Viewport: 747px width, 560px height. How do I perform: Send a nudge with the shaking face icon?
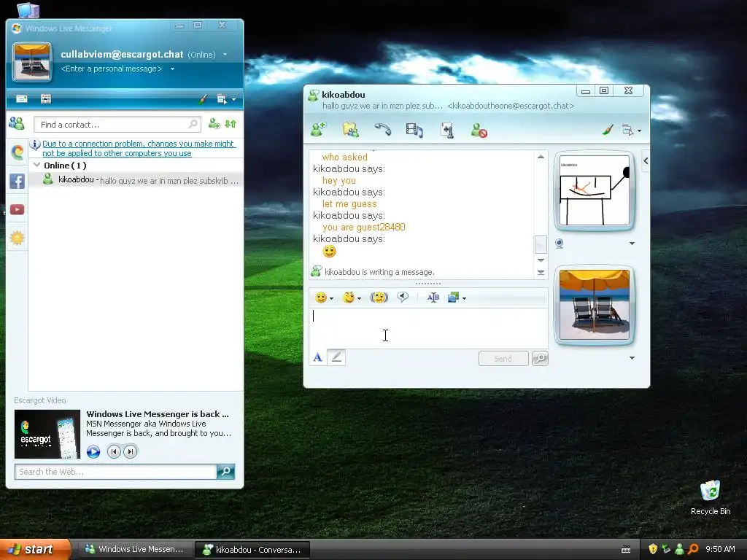pos(379,297)
